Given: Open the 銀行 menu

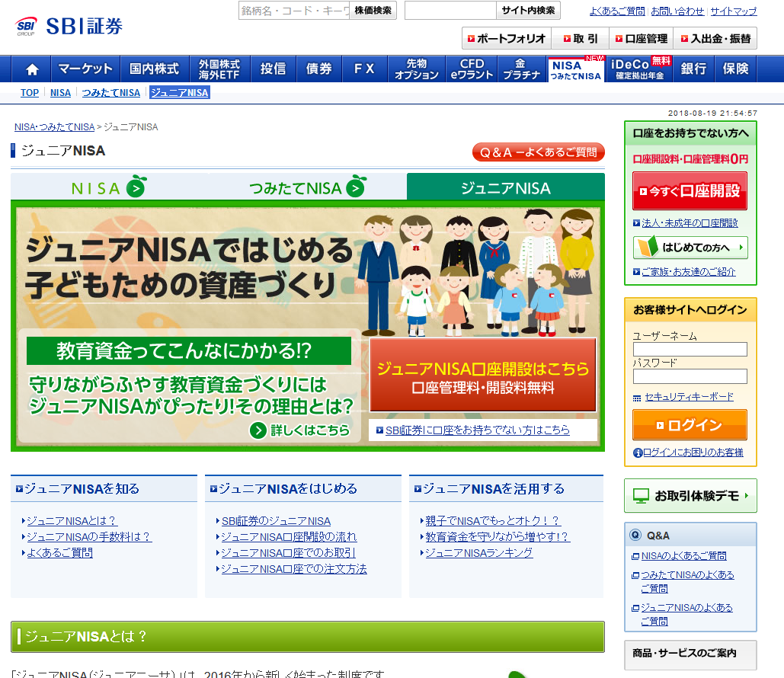Looking at the screenshot, I should [x=693, y=69].
